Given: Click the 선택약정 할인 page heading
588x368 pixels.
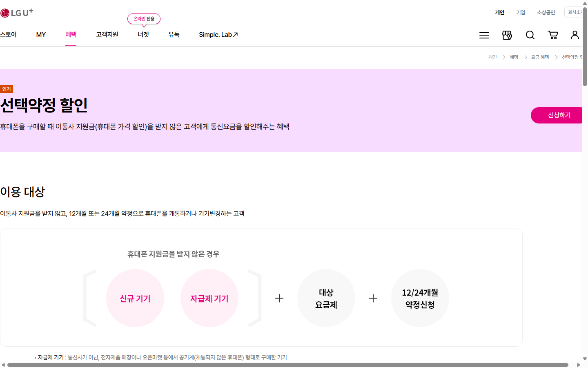Looking at the screenshot, I should [x=44, y=105].
